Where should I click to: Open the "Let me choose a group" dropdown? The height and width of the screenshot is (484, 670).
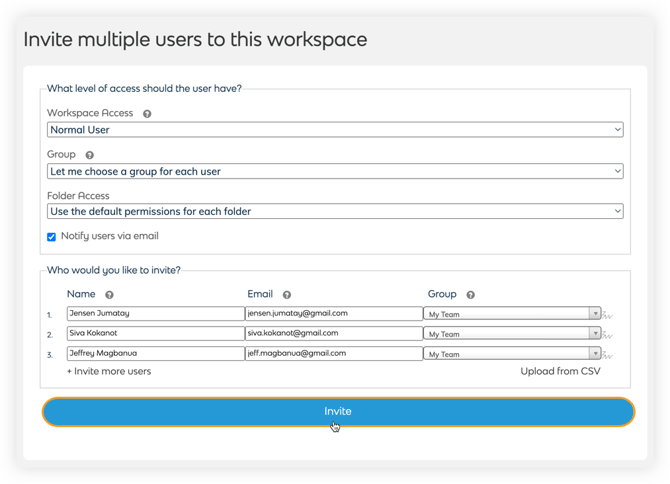(x=335, y=171)
